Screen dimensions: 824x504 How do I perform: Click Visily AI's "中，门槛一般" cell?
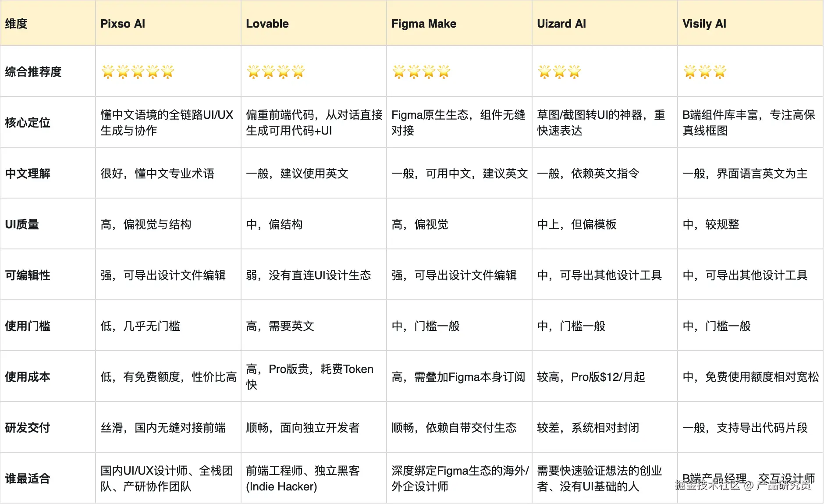[750, 326]
